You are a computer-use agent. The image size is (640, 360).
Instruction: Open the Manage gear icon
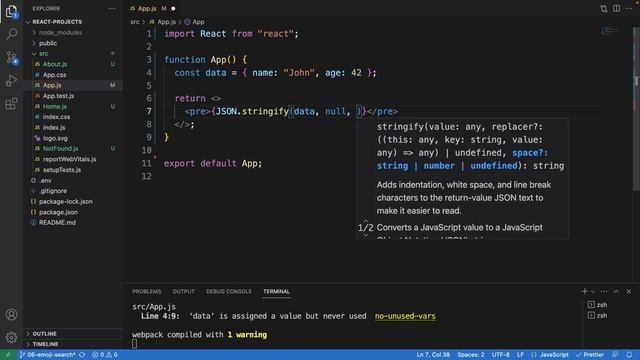click(x=11, y=337)
